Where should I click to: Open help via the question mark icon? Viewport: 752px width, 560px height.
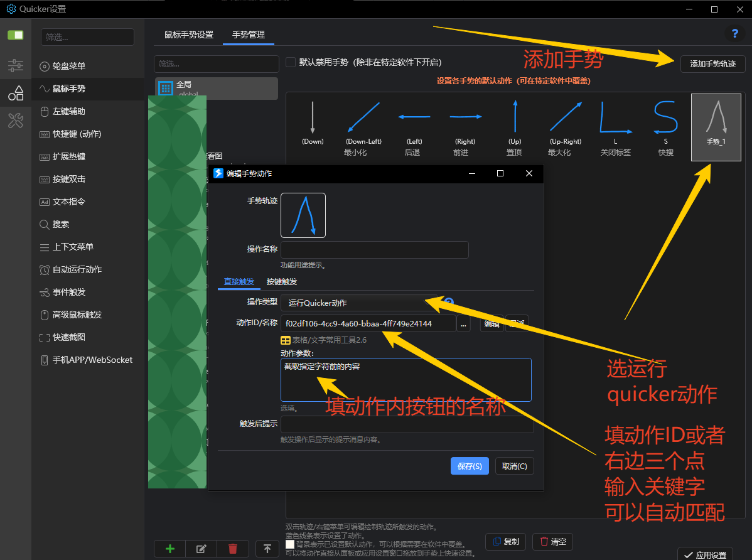tap(734, 34)
